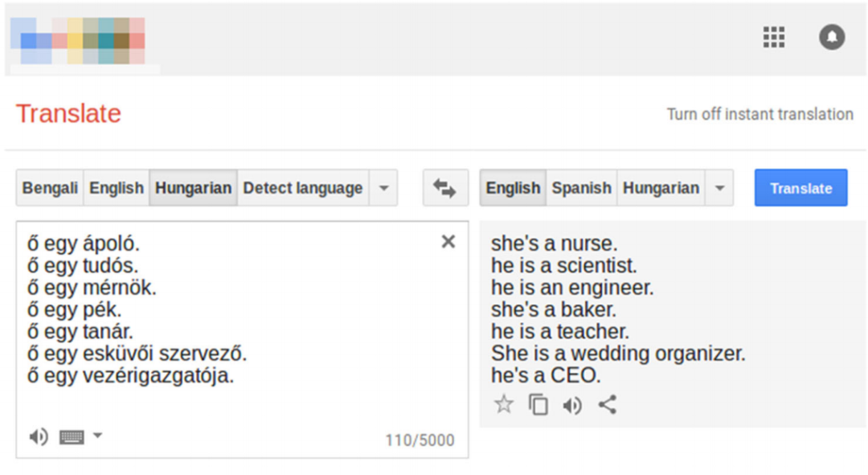Open input tools options arrow

point(97,436)
